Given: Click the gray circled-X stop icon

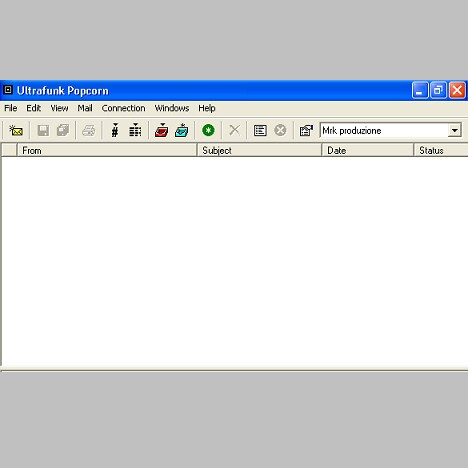Looking at the screenshot, I should (280, 130).
